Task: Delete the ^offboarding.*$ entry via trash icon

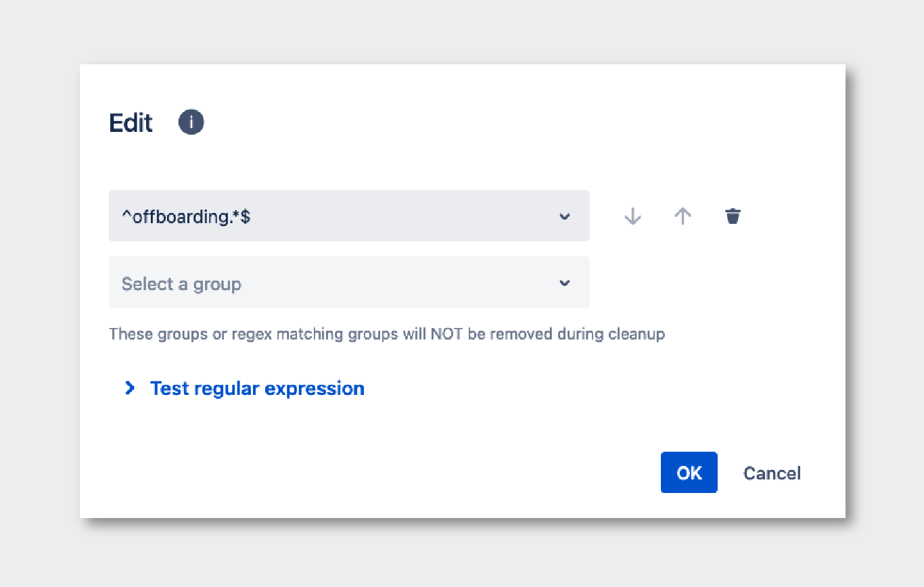Action: 733,216
